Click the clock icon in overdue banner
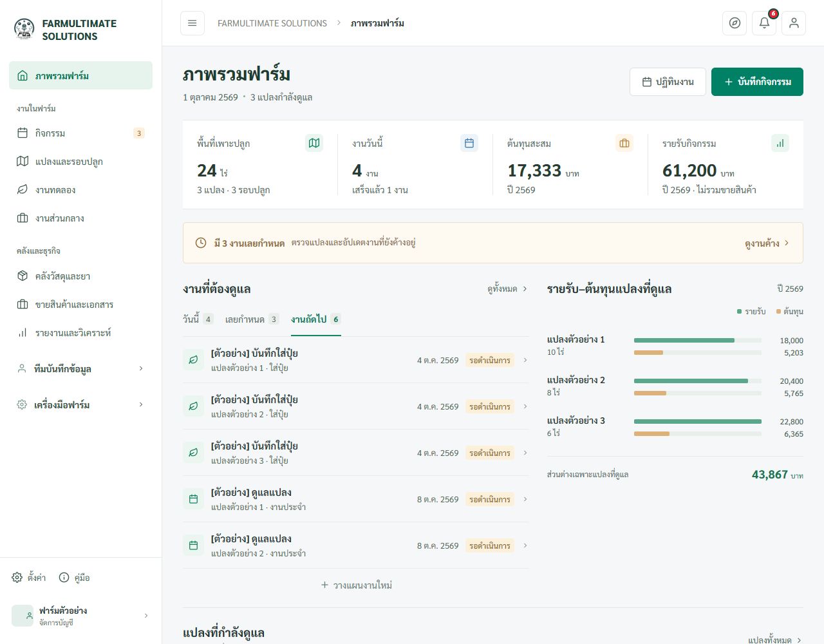 201,243
